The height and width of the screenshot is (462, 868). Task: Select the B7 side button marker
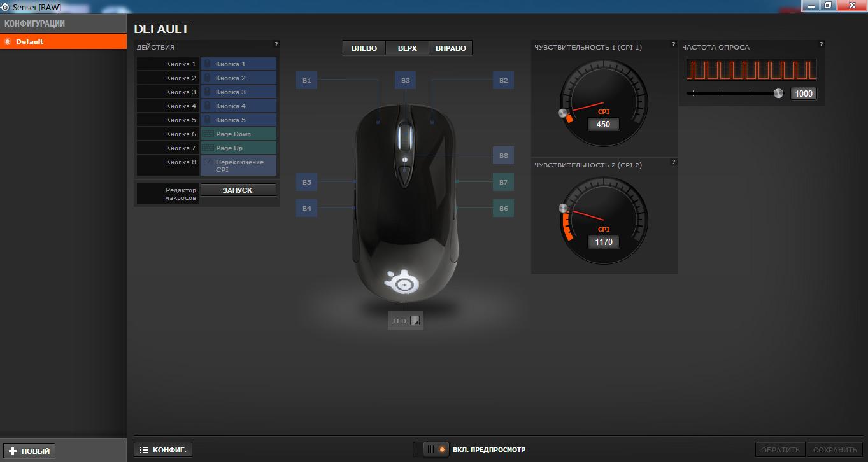pyautogui.click(x=504, y=182)
